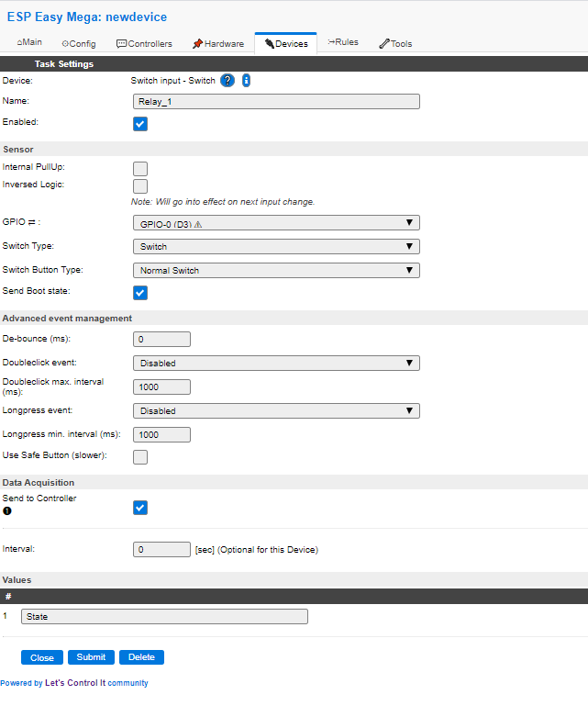This screenshot has width=588, height=717.
Task: Expand the GPIO pin dropdown
Action: pos(276,223)
